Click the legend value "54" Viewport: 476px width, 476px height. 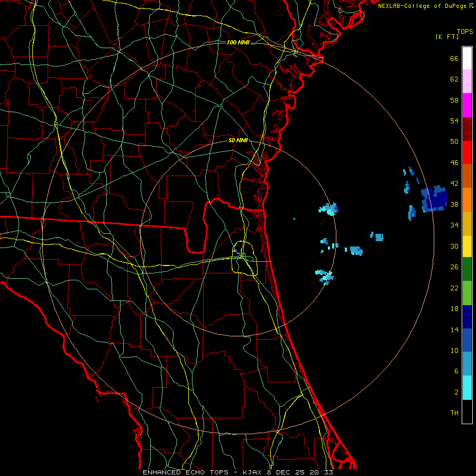point(454,121)
